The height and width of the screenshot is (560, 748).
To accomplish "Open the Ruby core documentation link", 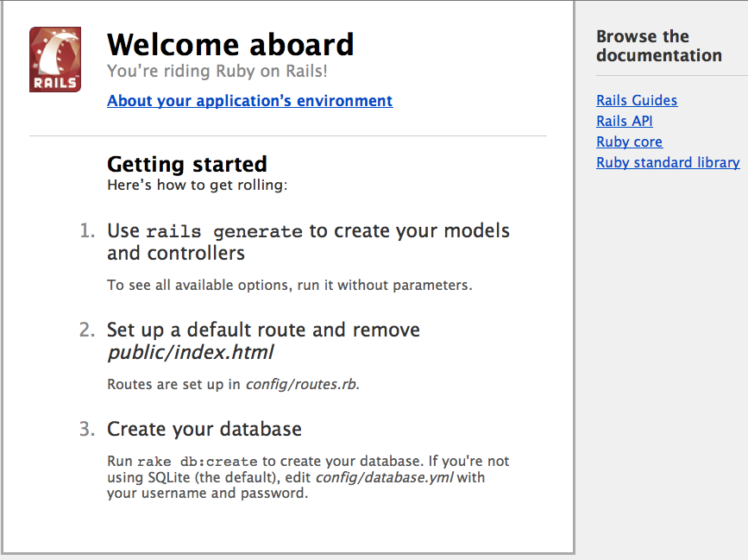I will pos(629,142).
